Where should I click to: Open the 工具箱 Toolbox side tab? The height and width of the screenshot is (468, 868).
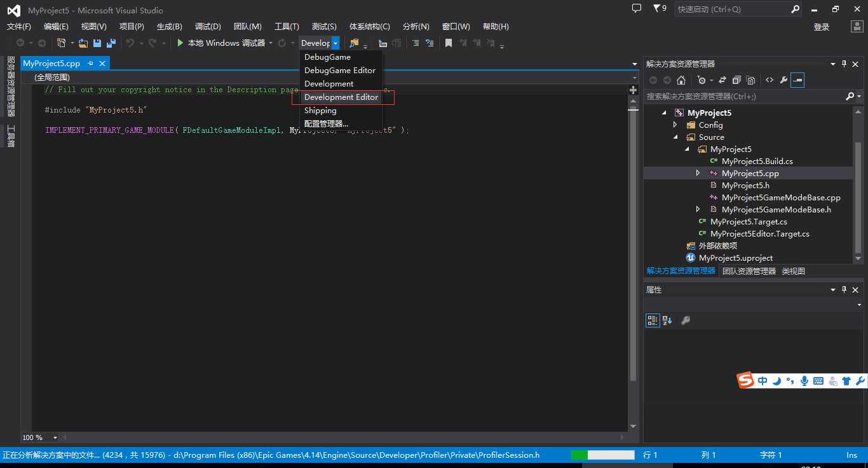tap(11, 136)
